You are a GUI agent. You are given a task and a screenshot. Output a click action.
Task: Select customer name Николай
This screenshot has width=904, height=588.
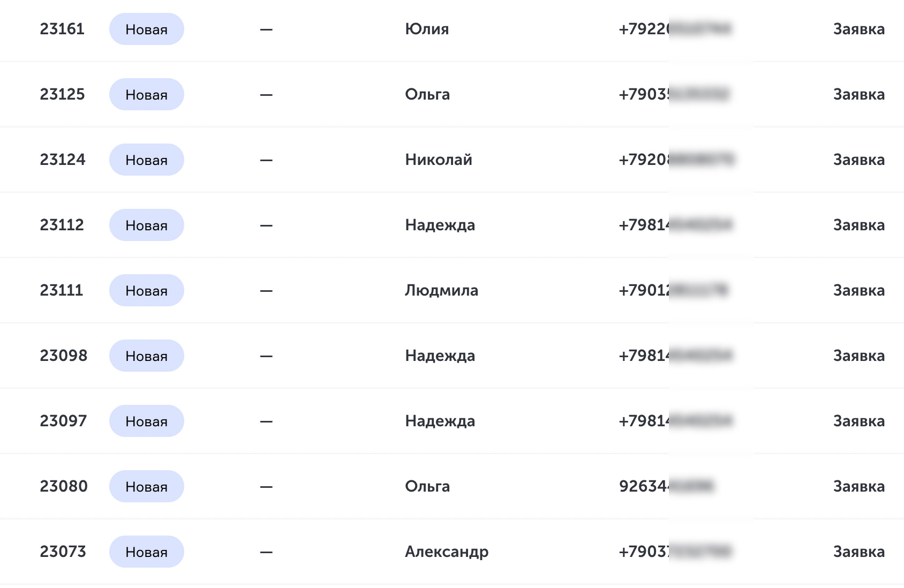(x=439, y=160)
